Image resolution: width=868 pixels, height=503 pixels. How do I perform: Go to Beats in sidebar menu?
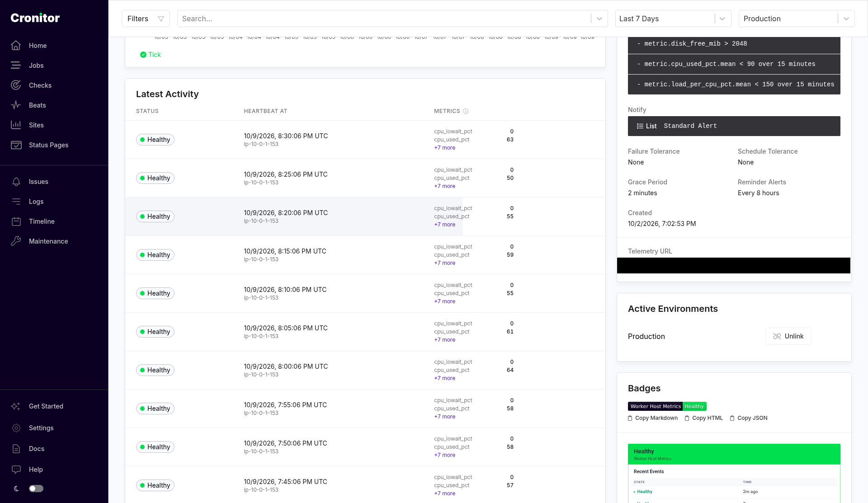click(x=38, y=105)
